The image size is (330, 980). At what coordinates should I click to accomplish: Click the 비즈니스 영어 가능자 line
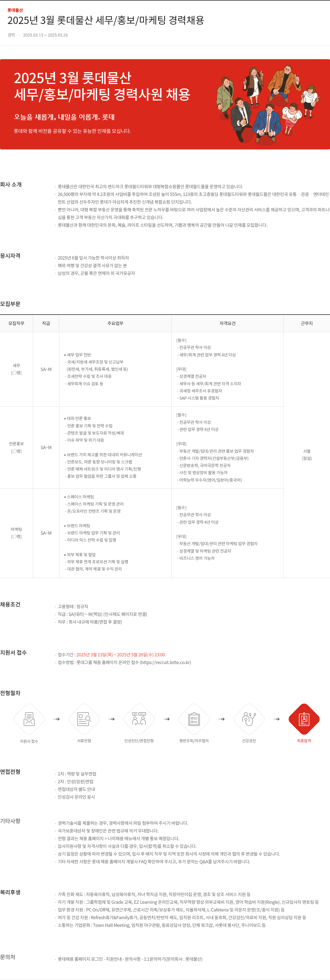196,558
